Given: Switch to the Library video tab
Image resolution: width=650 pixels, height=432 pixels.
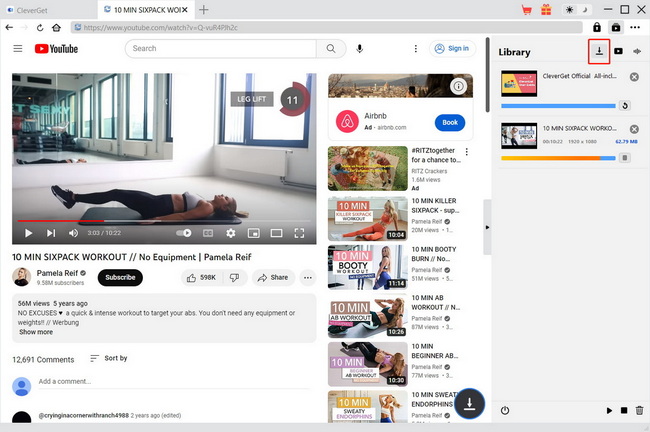Looking at the screenshot, I should [x=619, y=51].
